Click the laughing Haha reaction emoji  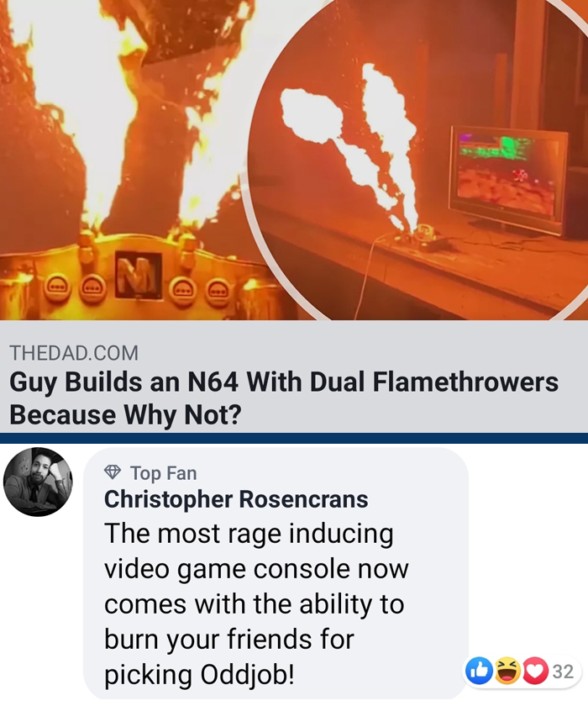[x=507, y=671]
